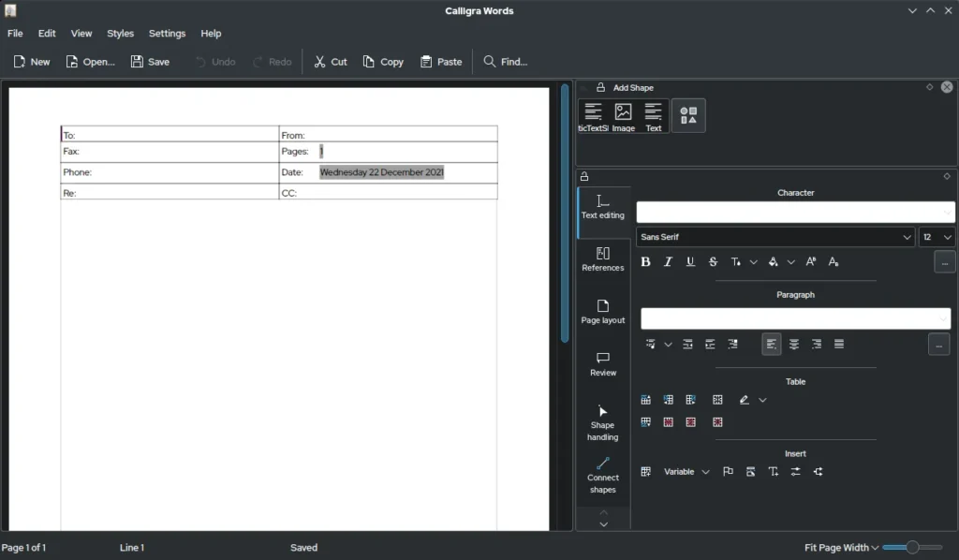Increase paragraph indent

pyautogui.click(x=710, y=345)
